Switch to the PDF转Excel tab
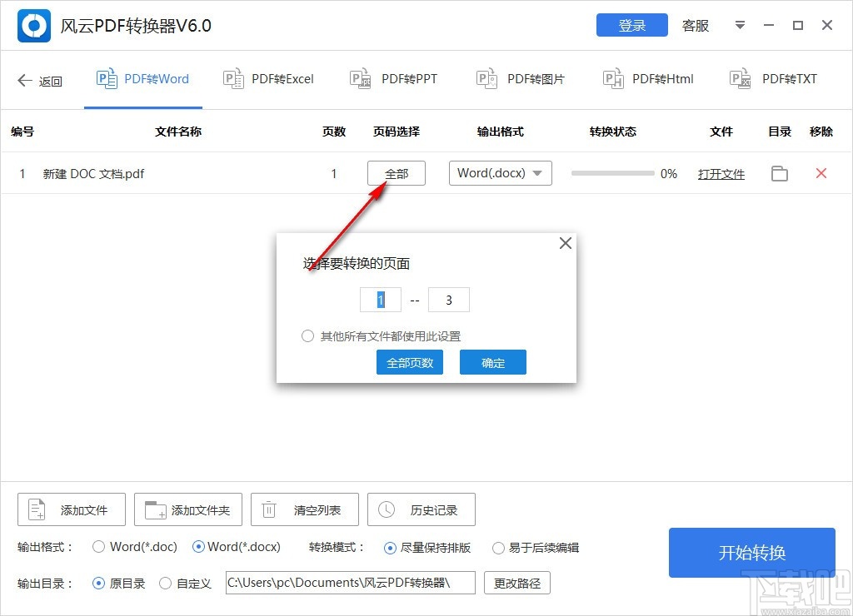Image resolution: width=853 pixels, height=616 pixels. 268,78
